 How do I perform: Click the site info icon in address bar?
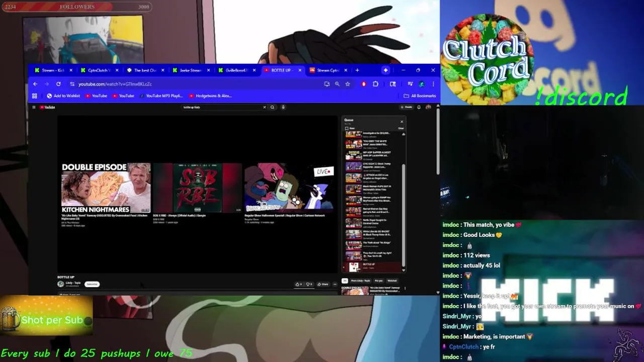point(72,84)
